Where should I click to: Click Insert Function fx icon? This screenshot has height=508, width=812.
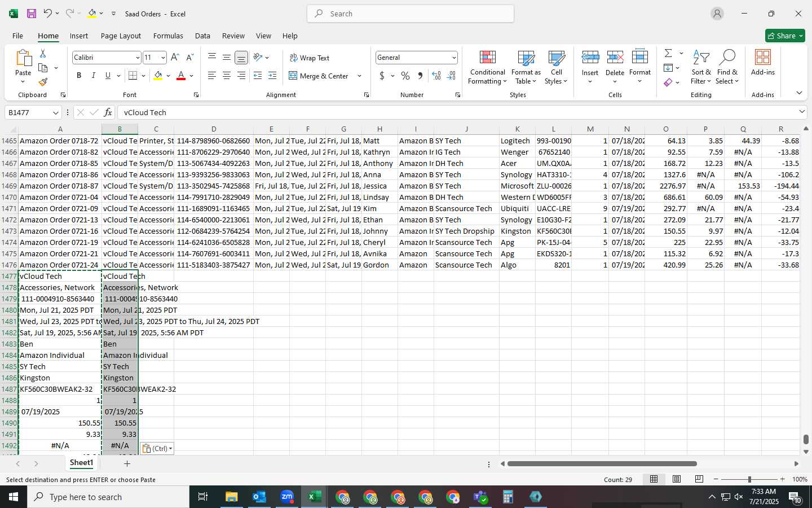(108, 112)
